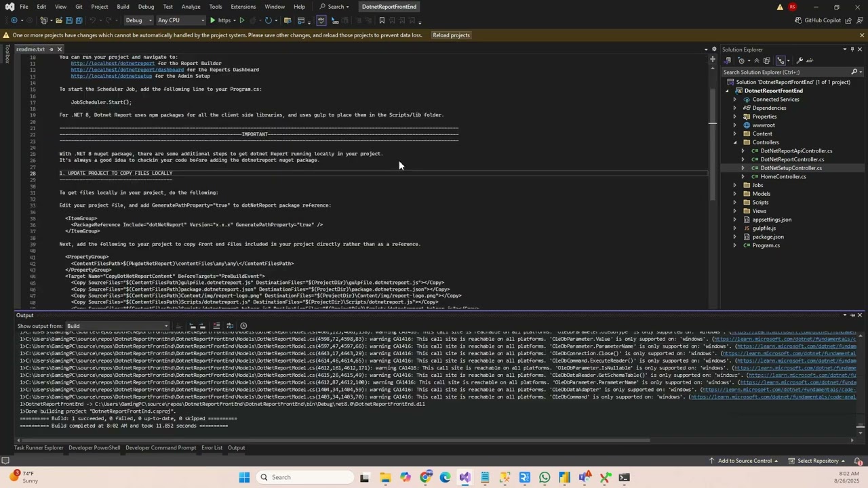Click the Hot Reload refresh icon

pyautogui.click(x=269, y=20)
